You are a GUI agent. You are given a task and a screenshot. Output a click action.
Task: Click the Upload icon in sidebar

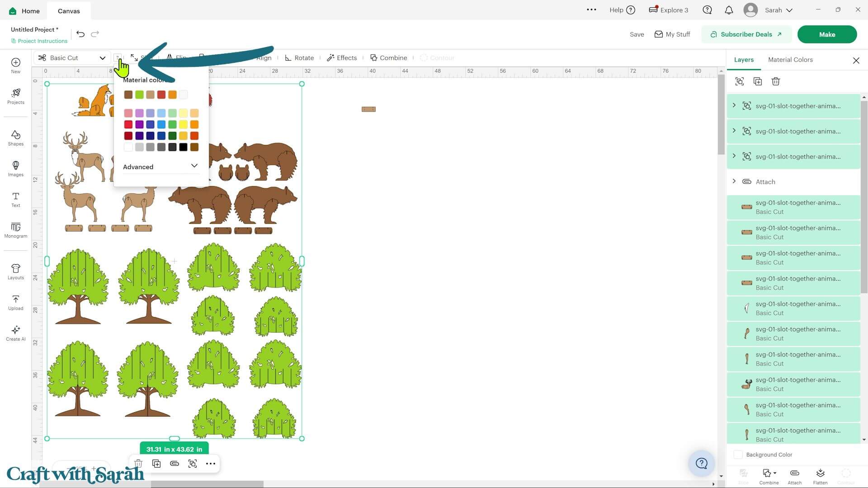coord(15,302)
